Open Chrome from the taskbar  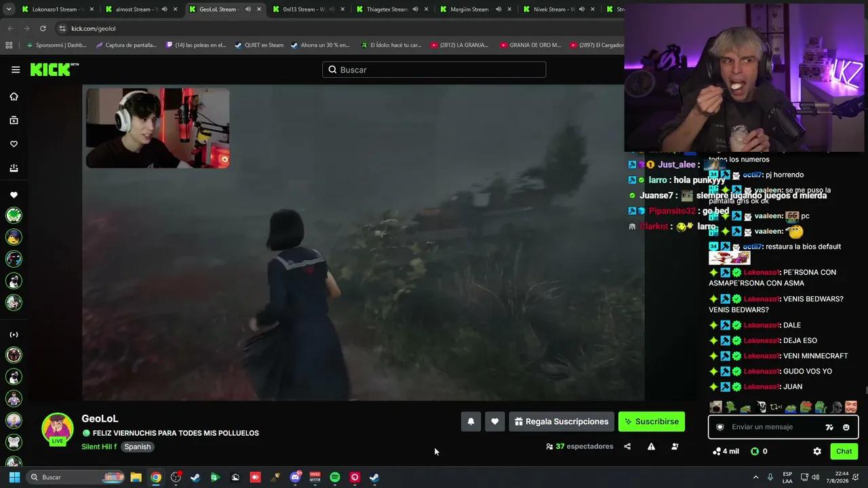[156, 477]
